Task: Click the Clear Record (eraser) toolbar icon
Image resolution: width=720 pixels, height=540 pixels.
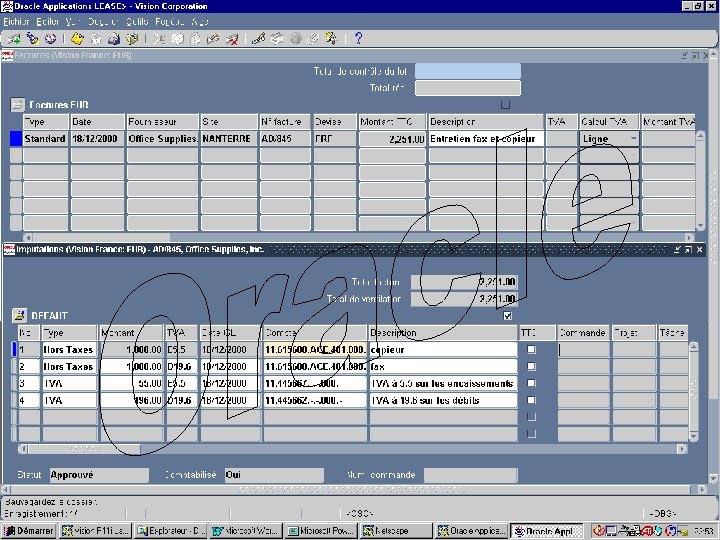Action: 213,39
